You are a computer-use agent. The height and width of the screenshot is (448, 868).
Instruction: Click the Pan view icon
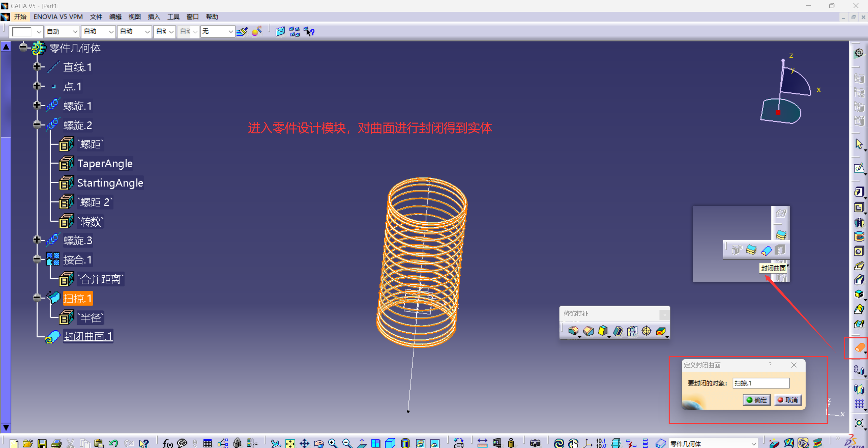pos(304,443)
